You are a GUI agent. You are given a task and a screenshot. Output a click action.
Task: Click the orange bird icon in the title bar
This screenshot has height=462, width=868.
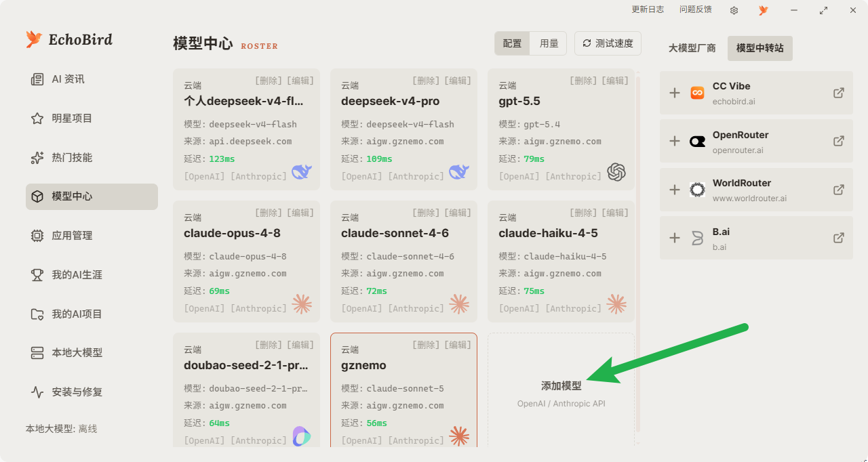pos(764,10)
